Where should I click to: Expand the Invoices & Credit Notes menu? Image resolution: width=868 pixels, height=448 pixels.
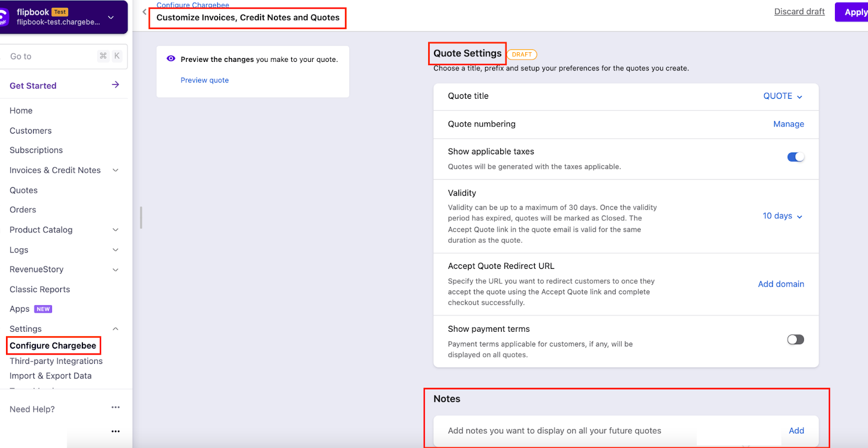[x=115, y=170]
